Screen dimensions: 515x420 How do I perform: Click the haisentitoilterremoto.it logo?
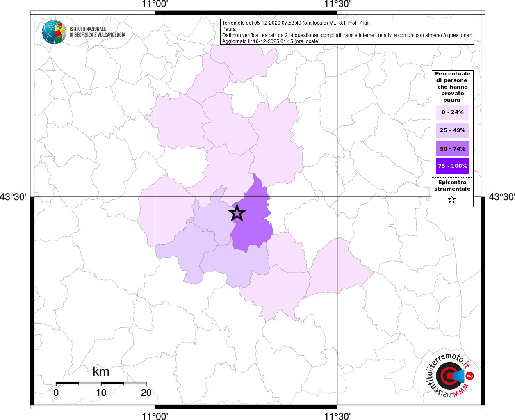coord(450,375)
